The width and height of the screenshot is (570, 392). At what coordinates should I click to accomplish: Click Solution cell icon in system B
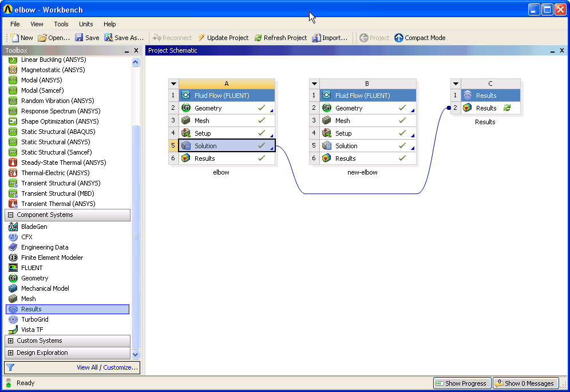(x=326, y=146)
